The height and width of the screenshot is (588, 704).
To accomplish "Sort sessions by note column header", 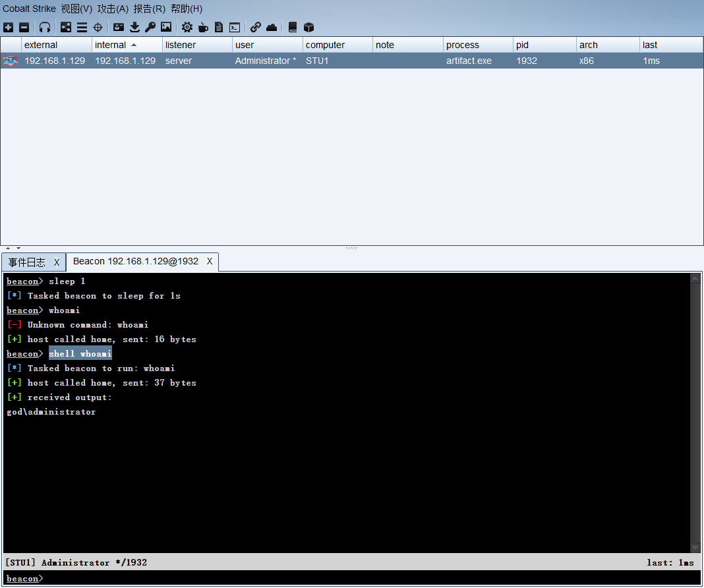I will pos(407,45).
